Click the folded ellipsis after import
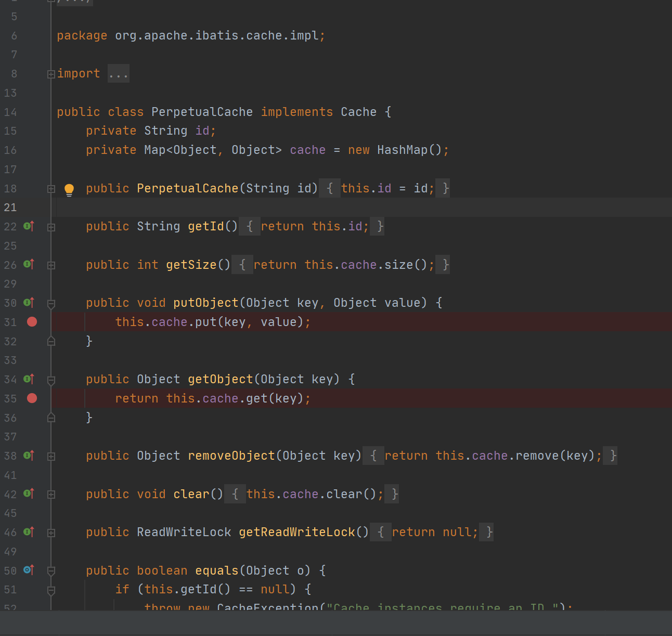672x636 pixels. [119, 74]
